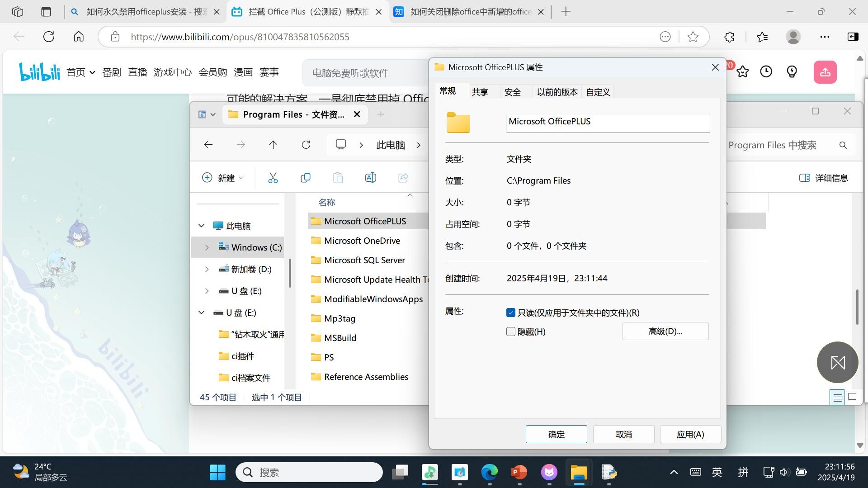Expand breadcrumb chevron after 此电脑

click(x=419, y=145)
